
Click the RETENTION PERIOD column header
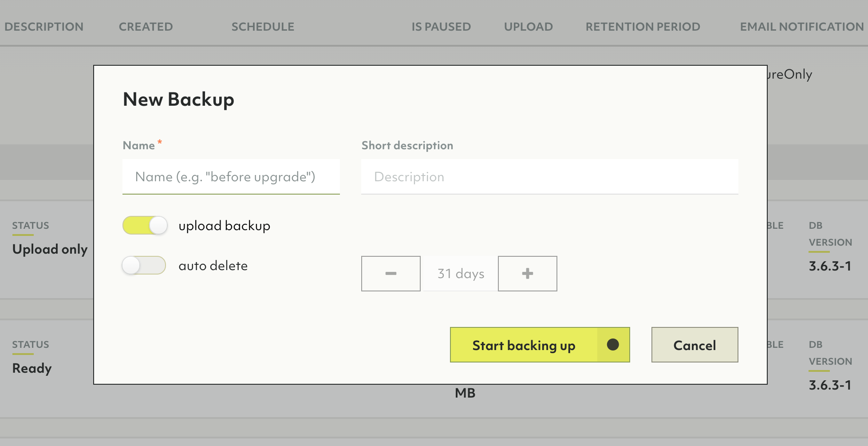pyautogui.click(x=643, y=27)
